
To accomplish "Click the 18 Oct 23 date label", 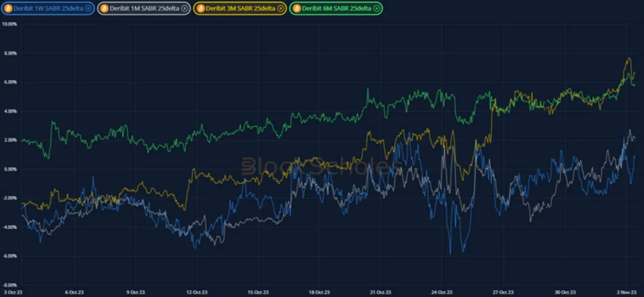I will click(319, 292).
